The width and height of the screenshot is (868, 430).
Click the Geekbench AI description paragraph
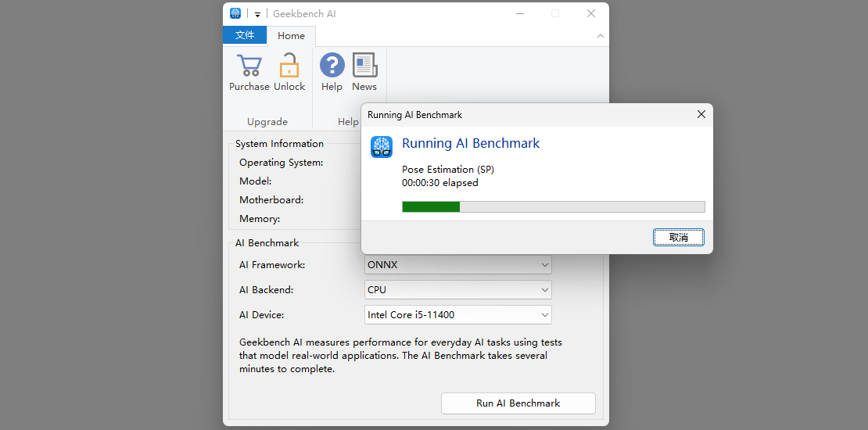[x=401, y=356]
